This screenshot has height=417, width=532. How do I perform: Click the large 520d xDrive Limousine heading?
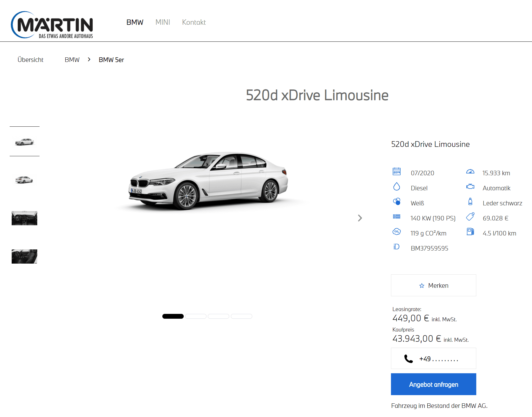pyautogui.click(x=317, y=95)
